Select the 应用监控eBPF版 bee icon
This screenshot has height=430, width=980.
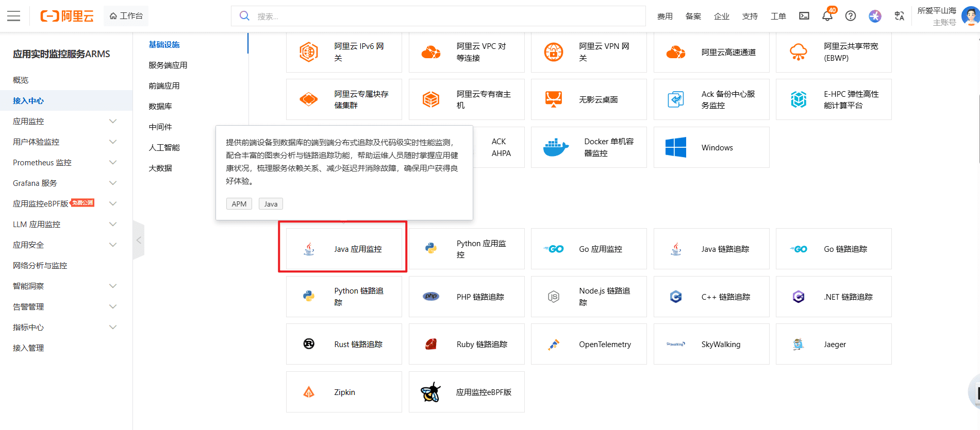pos(431,392)
